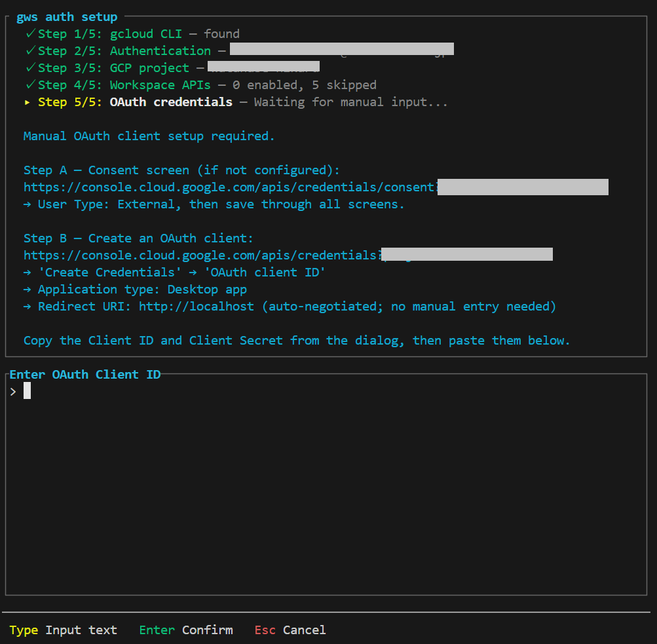Click the redacted text after Authentication

click(x=341, y=48)
